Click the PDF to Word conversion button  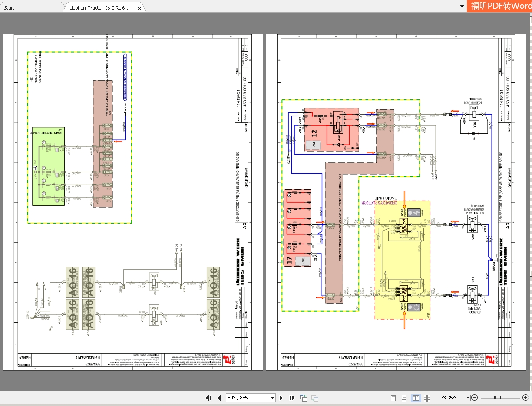click(x=499, y=6)
